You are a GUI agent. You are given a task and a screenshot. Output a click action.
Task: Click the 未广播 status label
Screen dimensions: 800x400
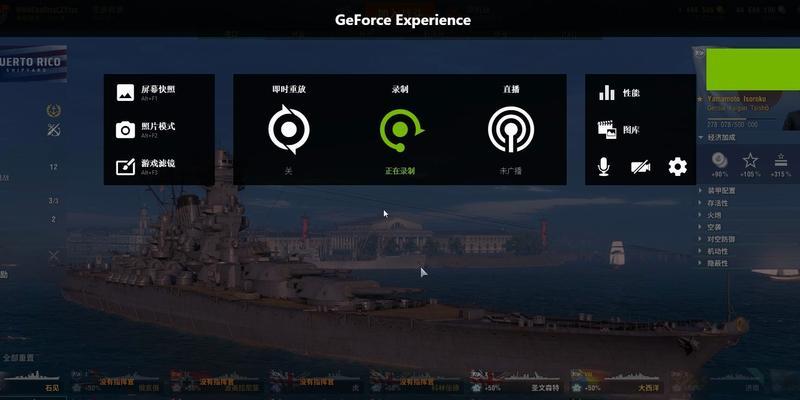[x=511, y=171]
